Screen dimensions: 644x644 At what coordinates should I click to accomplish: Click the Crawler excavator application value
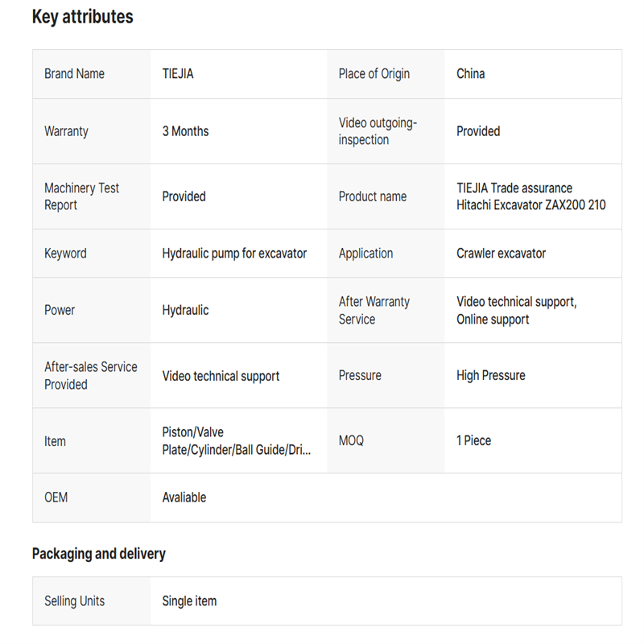(x=501, y=254)
